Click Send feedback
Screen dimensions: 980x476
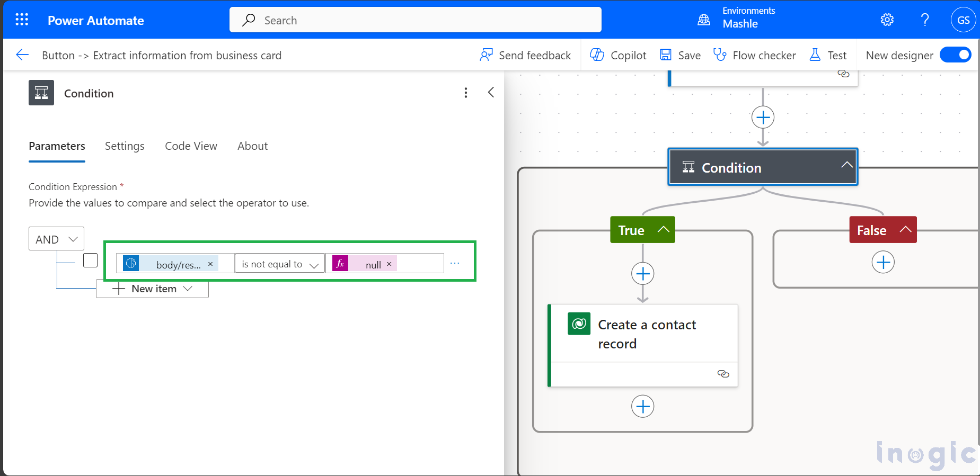click(525, 55)
